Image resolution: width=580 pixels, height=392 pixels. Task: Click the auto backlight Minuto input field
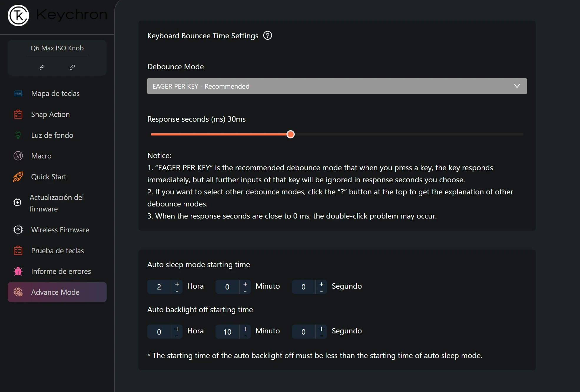(227, 332)
